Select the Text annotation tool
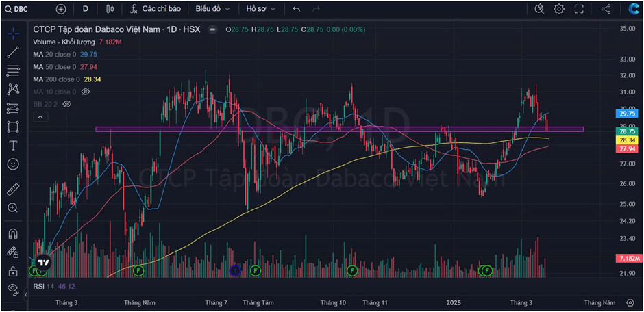Screen dimensions: 644x312 point(13,146)
